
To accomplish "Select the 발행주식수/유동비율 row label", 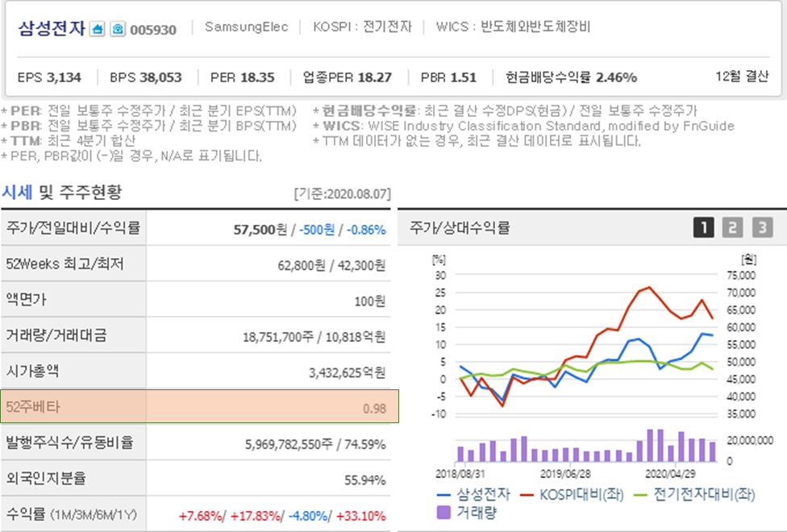I will pyautogui.click(x=69, y=443).
